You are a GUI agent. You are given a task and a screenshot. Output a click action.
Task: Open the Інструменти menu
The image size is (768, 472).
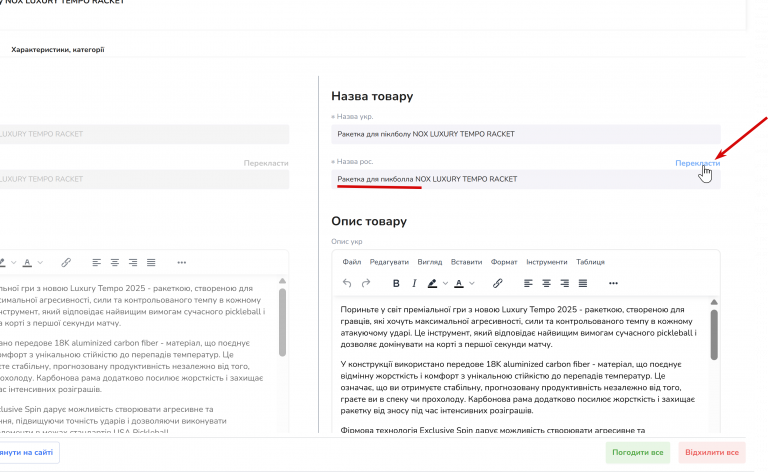tap(547, 262)
